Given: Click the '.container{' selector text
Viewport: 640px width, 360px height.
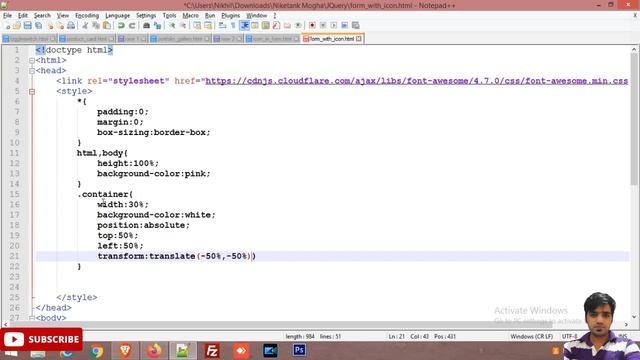Looking at the screenshot, I should (105, 194).
